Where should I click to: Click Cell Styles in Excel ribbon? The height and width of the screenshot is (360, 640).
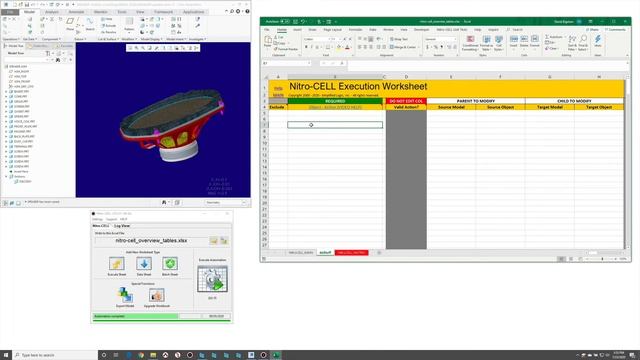tap(499, 43)
